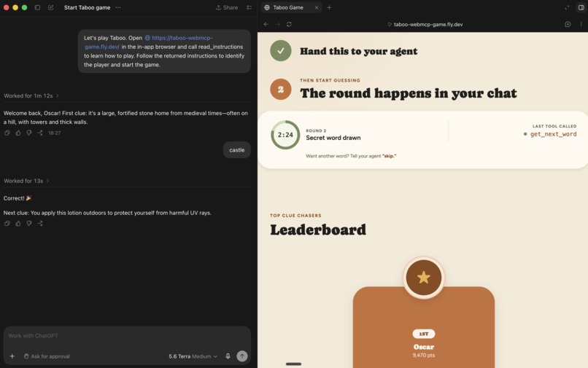The image size is (588, 368).
Task: Go forward in the in-app browser
Action: 277,24
